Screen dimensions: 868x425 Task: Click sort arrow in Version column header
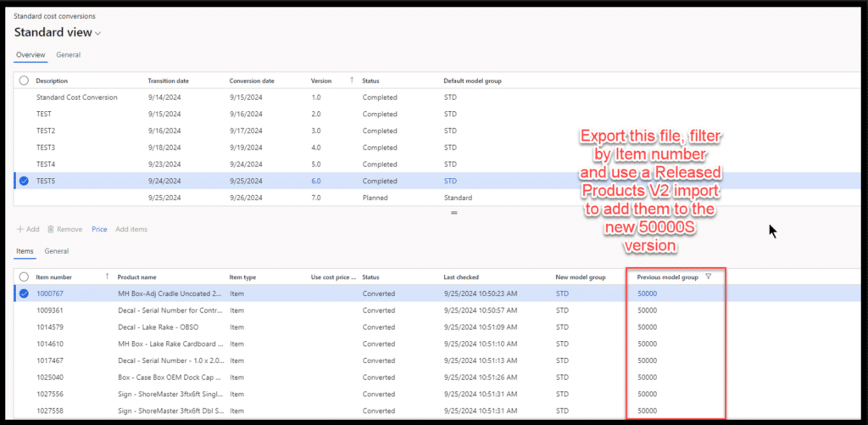click(352, 81)
